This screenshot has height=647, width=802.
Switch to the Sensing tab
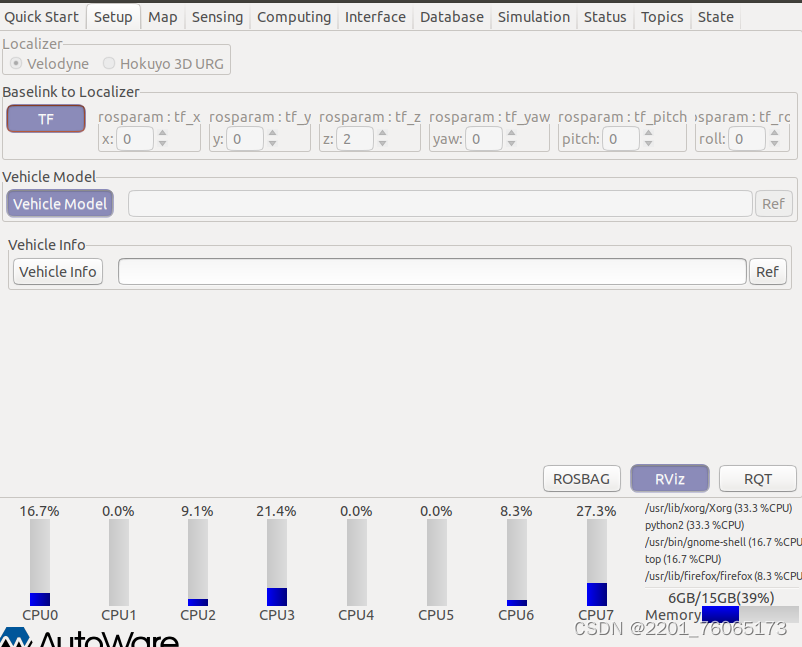coord(216,16)
